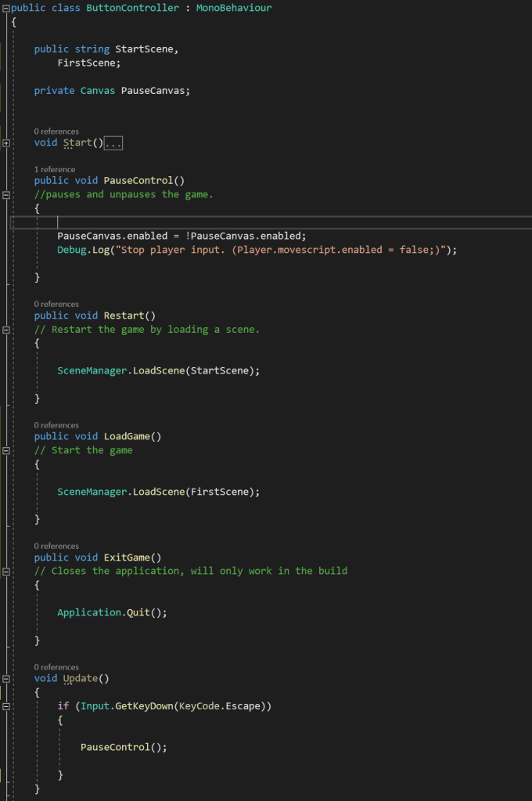This screenshot has height=801, width=532.
Task: Open "0 references" link above Update
Action: (56, 667)
